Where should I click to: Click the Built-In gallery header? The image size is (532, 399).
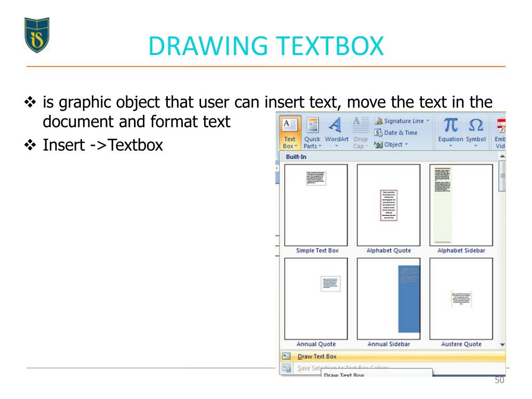(389, 157)
